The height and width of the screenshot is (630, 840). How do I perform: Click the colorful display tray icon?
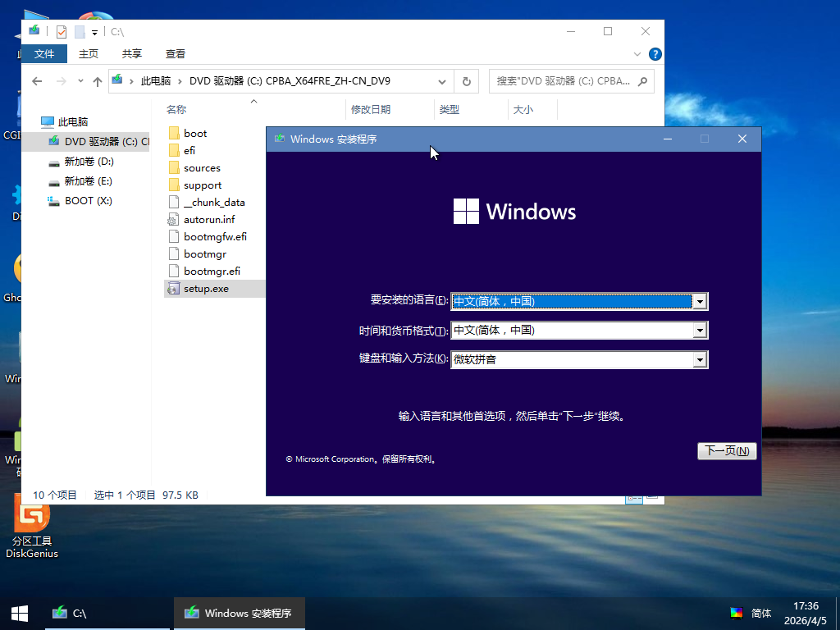tap(736, 613)
